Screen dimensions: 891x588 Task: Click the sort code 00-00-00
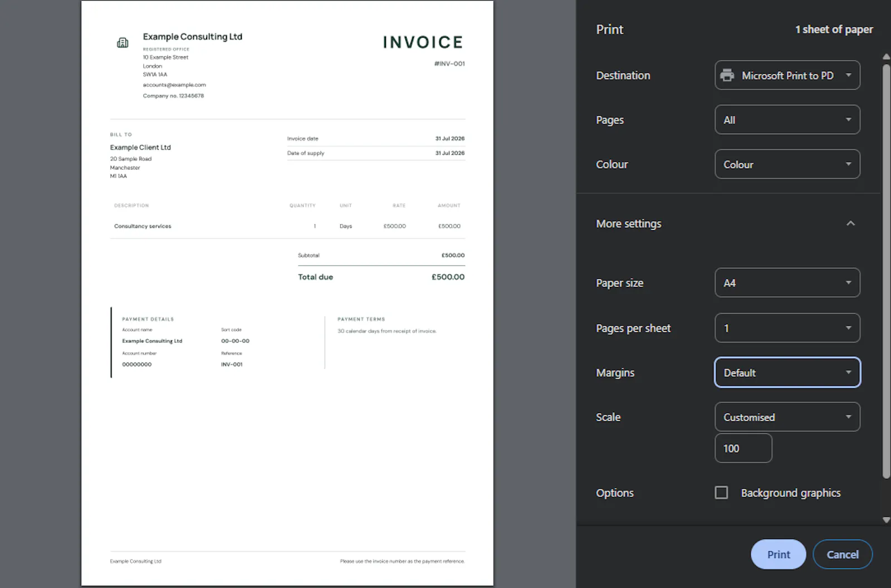point(235,341)
